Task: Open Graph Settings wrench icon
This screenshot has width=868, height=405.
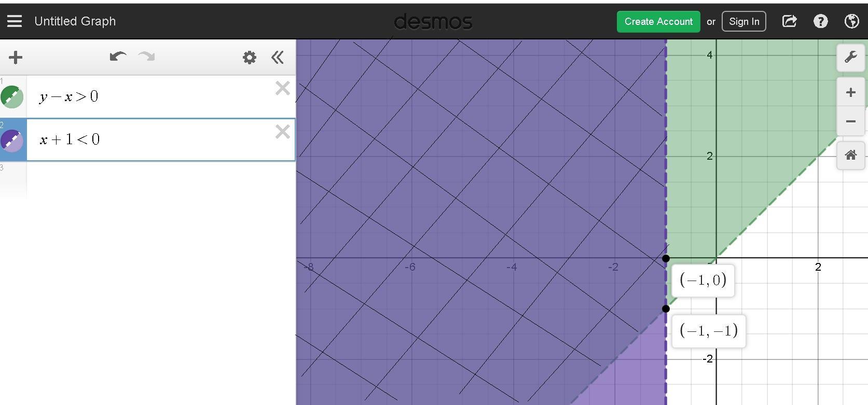Action: point(850,57)
